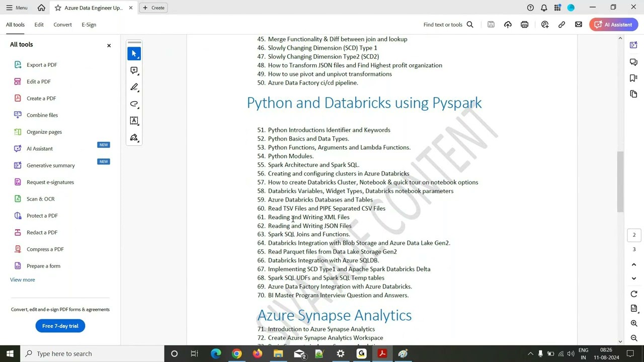Open the AI Assistant button
Screen dimensions: 644x362
point(614,25)
